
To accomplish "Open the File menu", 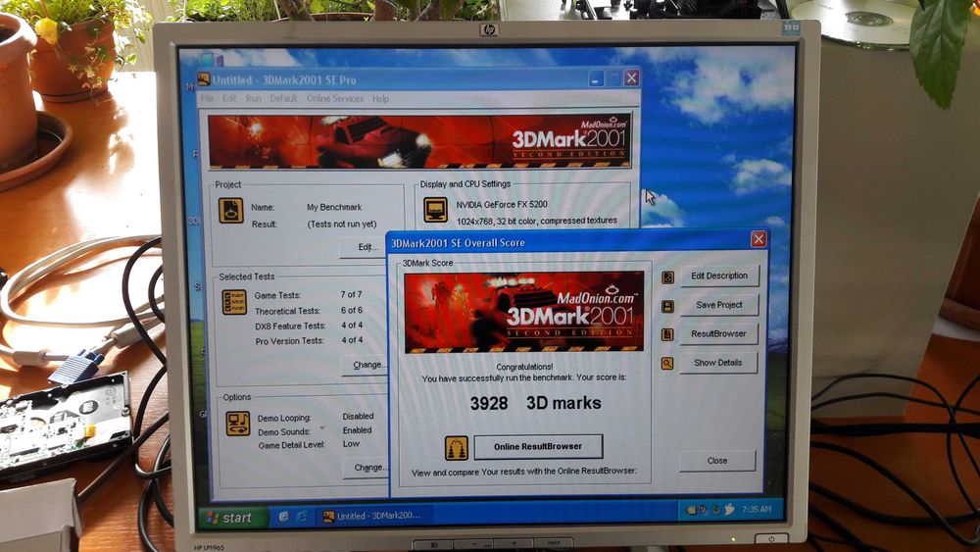I will coord(207,98).
